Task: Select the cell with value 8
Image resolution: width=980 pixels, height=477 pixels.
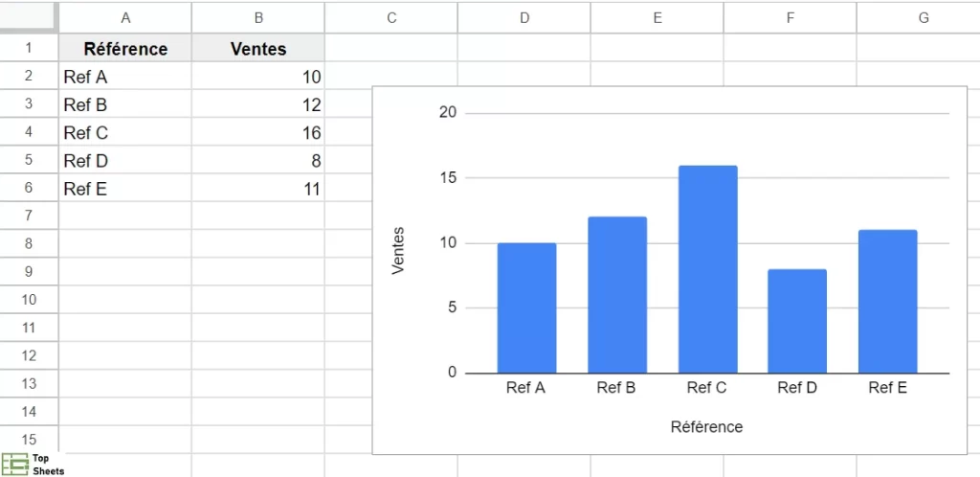Action: (258, 160)
